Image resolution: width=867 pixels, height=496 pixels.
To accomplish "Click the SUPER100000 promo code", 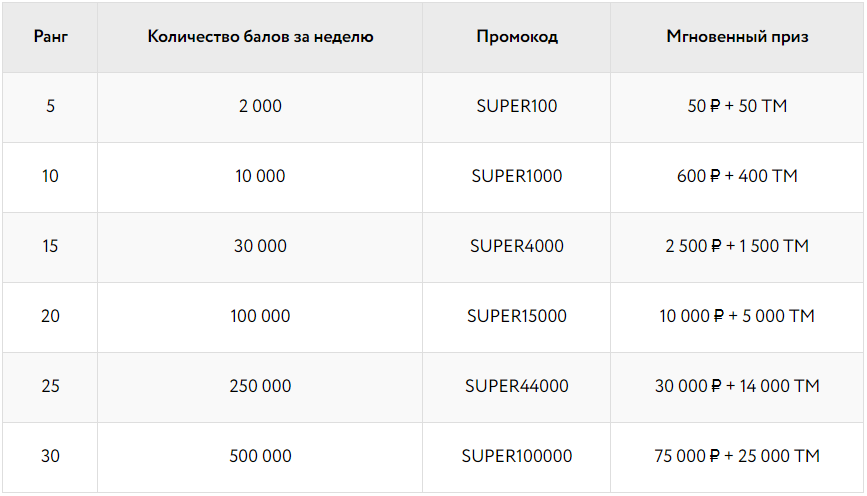I will [517, 456].
